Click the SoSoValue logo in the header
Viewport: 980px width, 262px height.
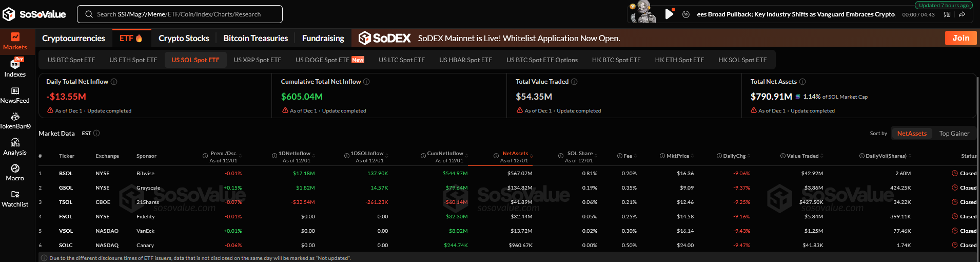(34, 14)
